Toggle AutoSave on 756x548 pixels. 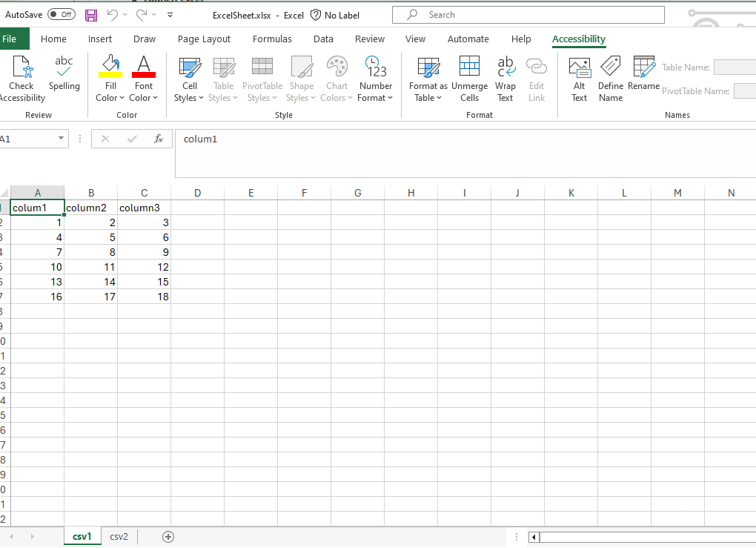(59, 14)
